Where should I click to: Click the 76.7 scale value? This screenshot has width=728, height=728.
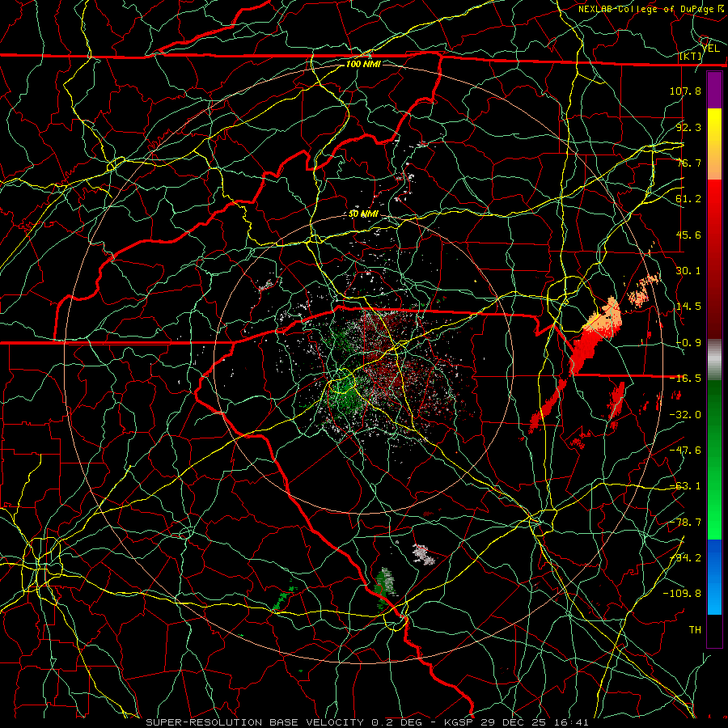688,163
